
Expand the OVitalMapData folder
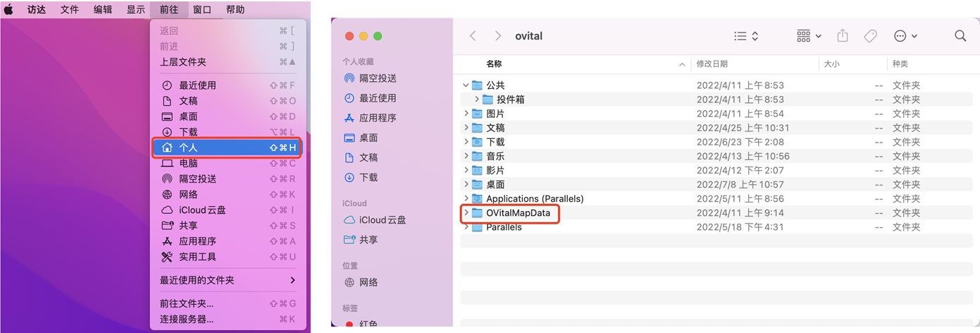pyautogui.click(x=466, y=212)
